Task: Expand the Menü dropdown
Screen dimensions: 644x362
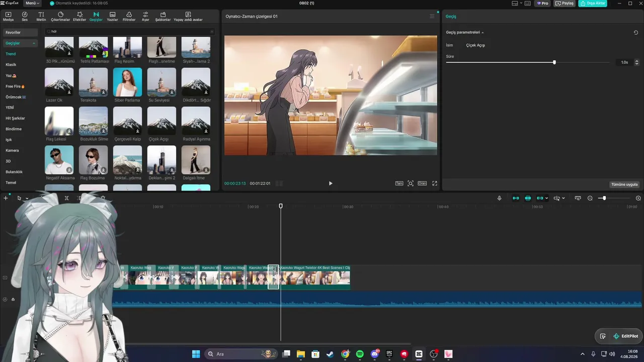Action: (x=32, y=3)
